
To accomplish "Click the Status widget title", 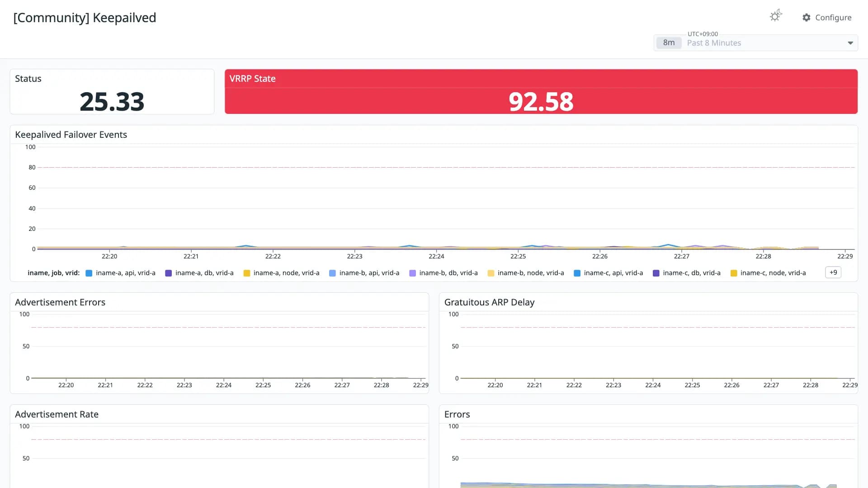I will tap(28, 79).
